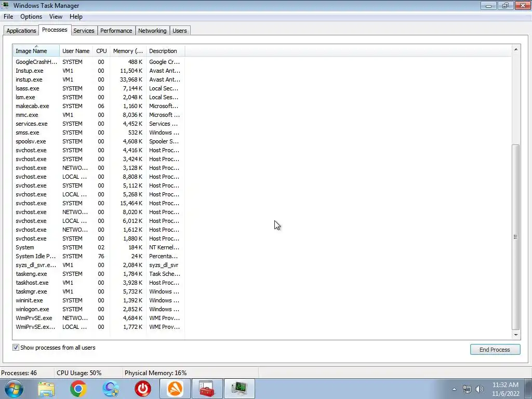This screenshot has height=399, width=532.
Task: Click the volume speaker tray icon
Action: pyautogui.click(x=480, y=389)
